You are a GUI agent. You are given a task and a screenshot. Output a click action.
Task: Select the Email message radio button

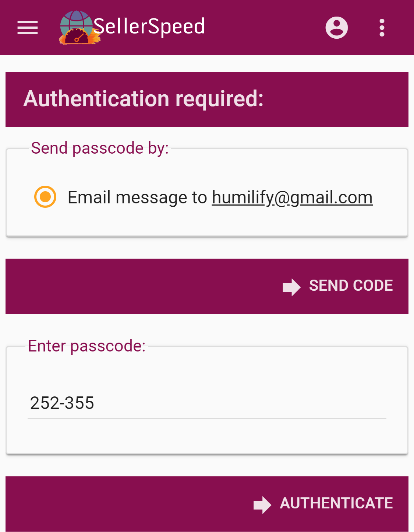[x=45, y=197]
